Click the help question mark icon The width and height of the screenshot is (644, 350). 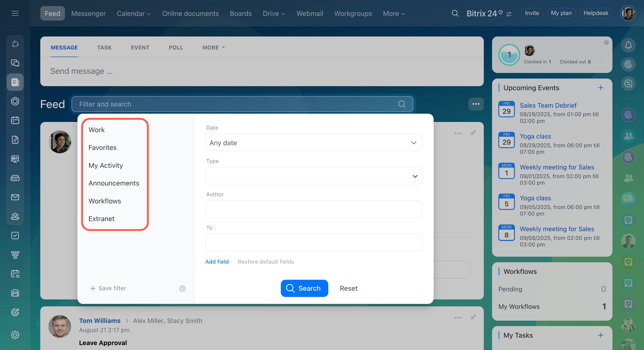click(x=606, y=43)
